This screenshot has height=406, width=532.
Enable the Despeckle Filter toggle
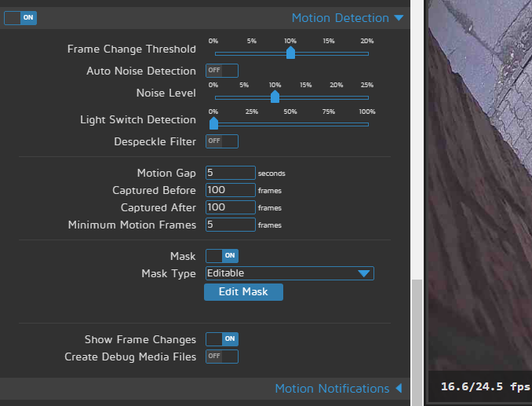(x=221, y=141)
